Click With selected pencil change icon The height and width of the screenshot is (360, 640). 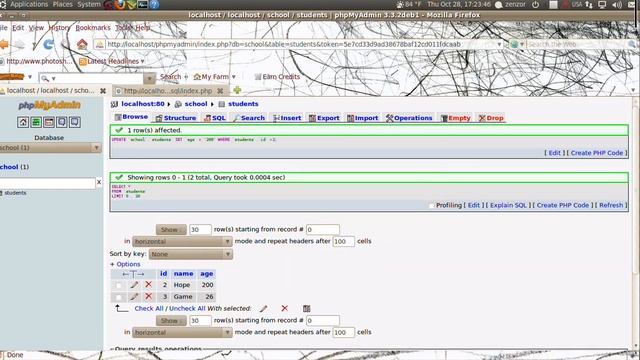(x=264, y=309)
